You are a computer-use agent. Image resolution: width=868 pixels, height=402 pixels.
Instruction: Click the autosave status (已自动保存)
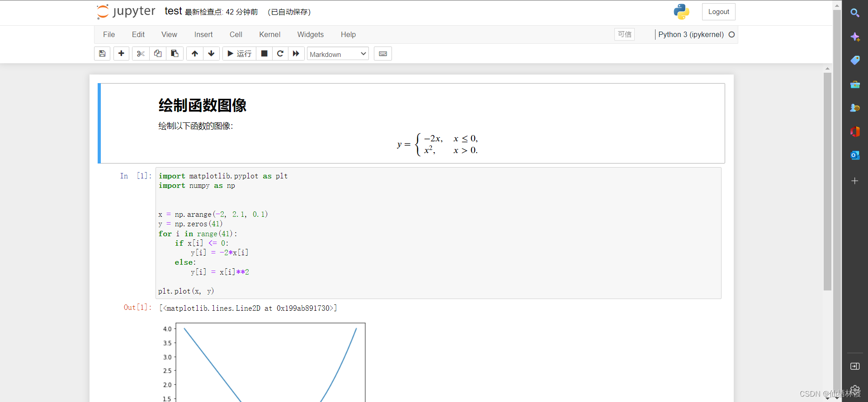click(289, 12)
